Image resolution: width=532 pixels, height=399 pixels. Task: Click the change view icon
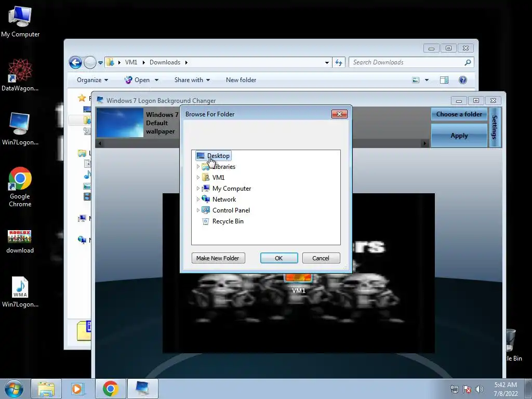[x=416, y=80]
